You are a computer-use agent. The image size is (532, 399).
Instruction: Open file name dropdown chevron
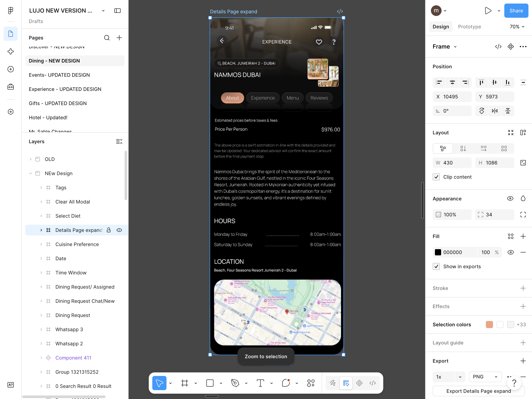pos(103,11)
